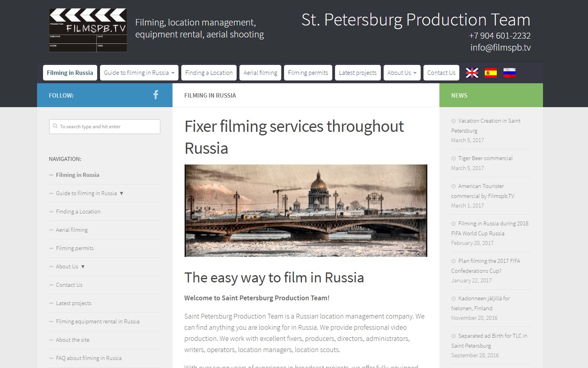Open Filming permits top menu item
588x368 pixels.
tap(308, 73)
